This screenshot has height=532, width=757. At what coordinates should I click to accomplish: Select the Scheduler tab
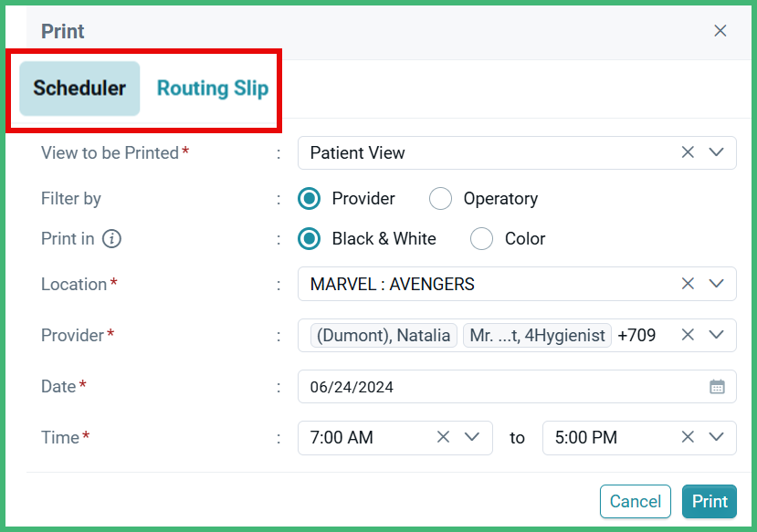[79, 89]
